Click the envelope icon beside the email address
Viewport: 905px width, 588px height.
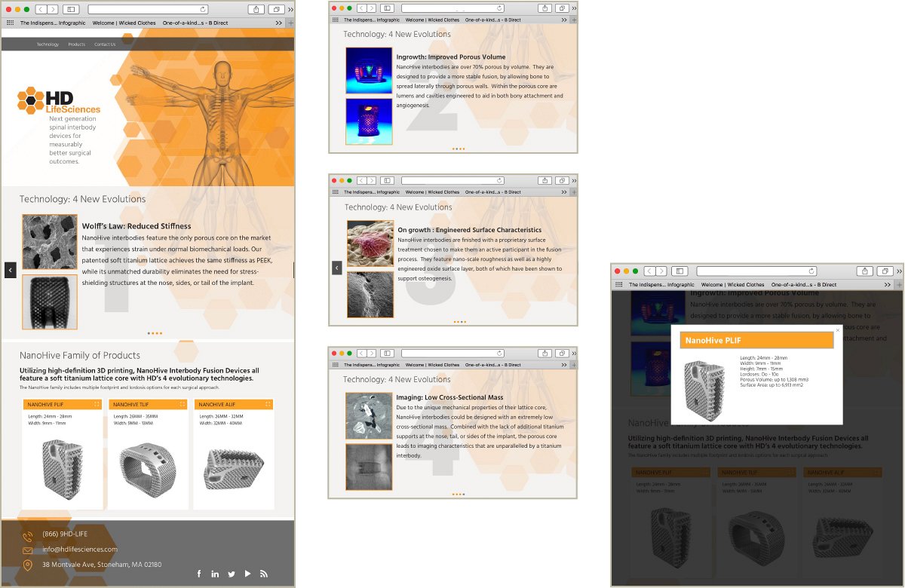coord(28,550)
